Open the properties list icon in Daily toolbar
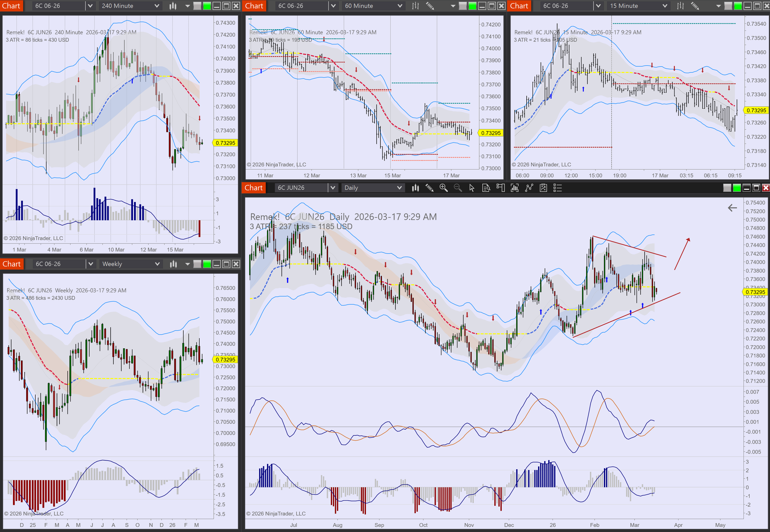770x532 pixels. tap(557, 188)
